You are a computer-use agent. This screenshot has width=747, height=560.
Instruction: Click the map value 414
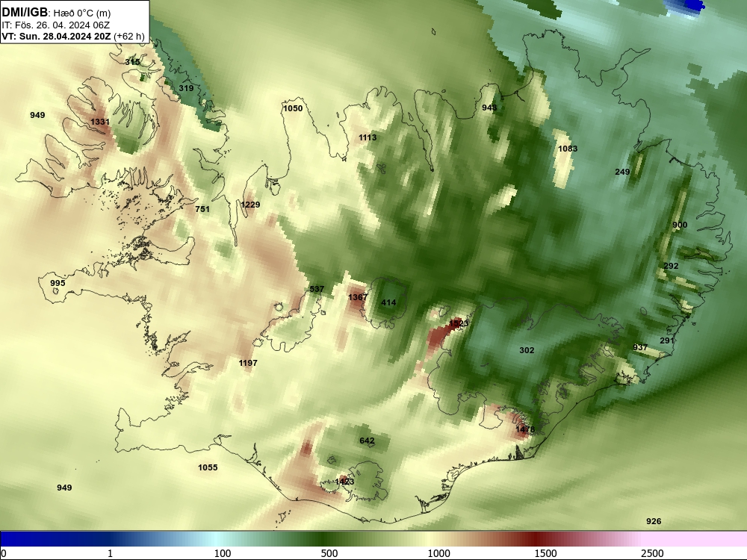pos(388,302)
